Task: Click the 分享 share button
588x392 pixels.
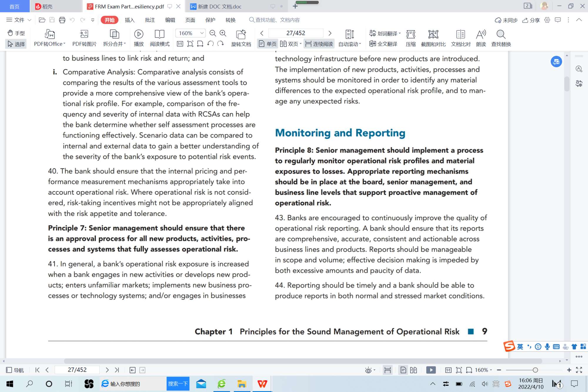Action: [x=531, y=20]
